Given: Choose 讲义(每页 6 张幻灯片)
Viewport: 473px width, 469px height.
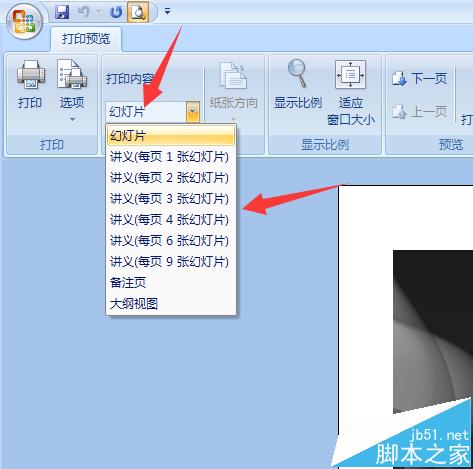Looking at the screenshot, I should click(171, 241).
